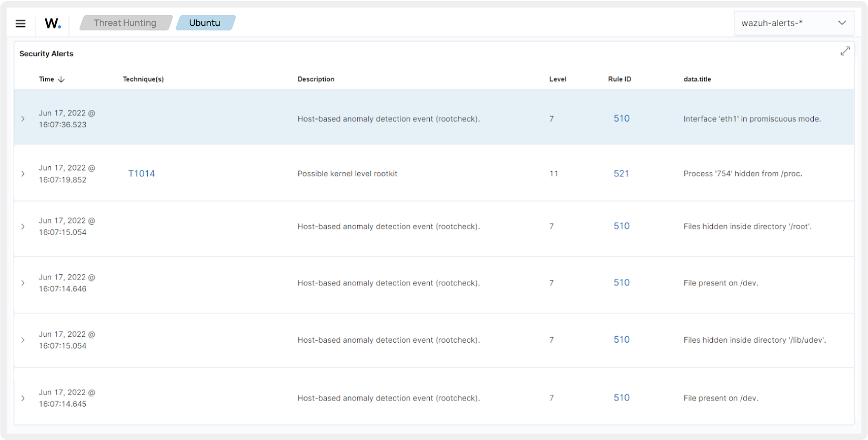Click the Time column header label
Image resolution: width=868 pixels, height=440 pixels.
[46, 79]
